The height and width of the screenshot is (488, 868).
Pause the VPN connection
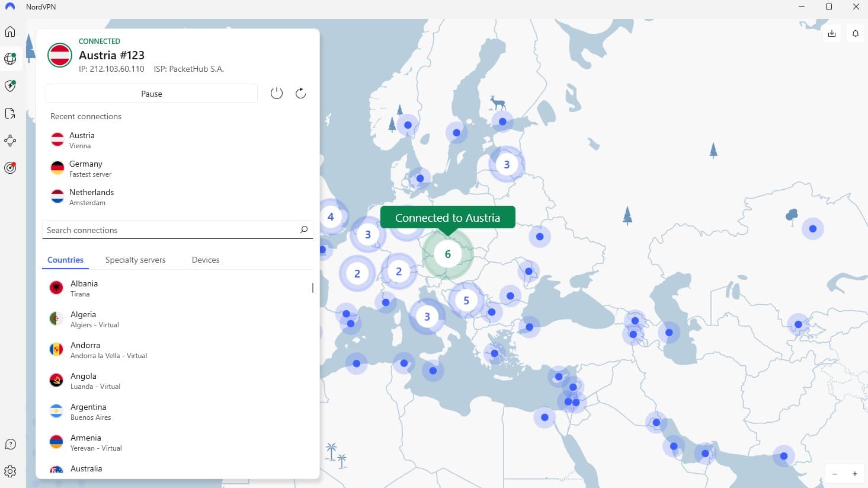(152, 94)
